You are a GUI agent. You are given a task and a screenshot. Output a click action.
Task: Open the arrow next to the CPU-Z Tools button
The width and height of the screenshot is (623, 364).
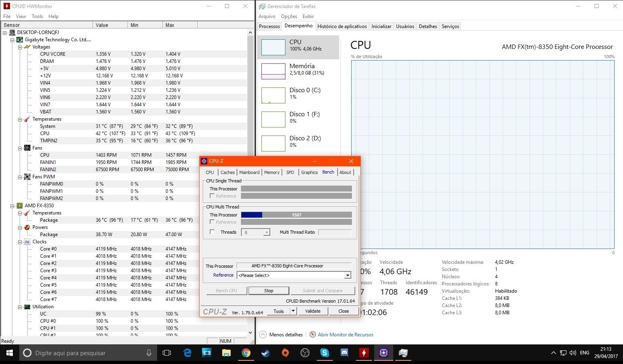[x=293, y=311]
